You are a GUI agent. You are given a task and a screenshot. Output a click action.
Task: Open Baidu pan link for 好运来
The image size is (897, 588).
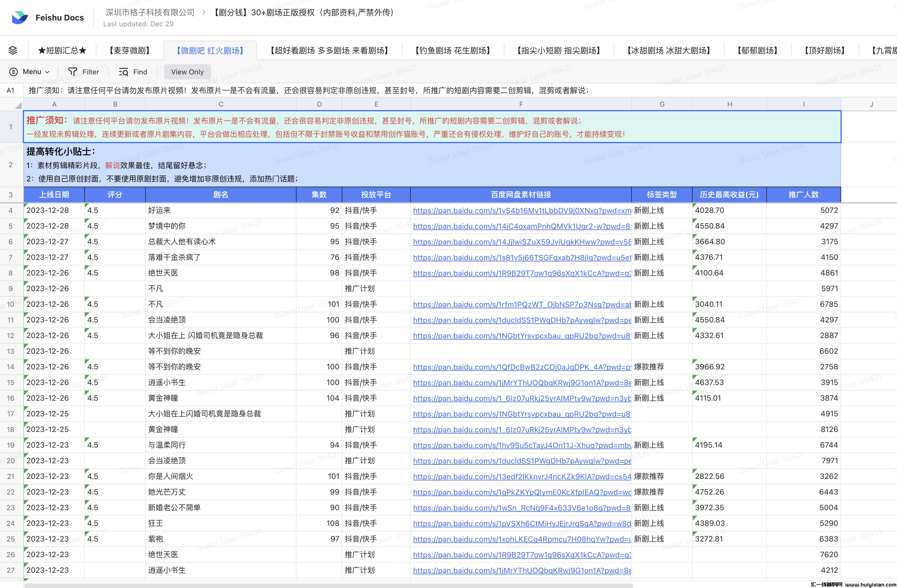[x=522, y=211]
